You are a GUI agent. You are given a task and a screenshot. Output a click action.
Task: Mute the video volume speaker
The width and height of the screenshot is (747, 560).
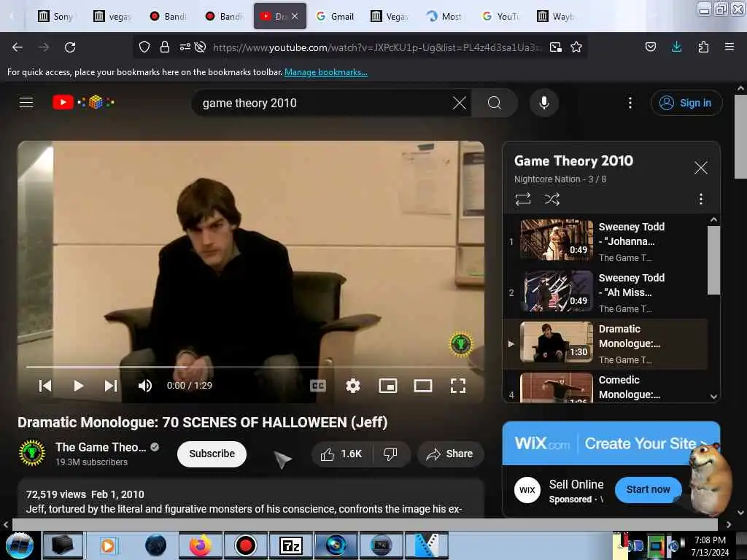point(145,386)
